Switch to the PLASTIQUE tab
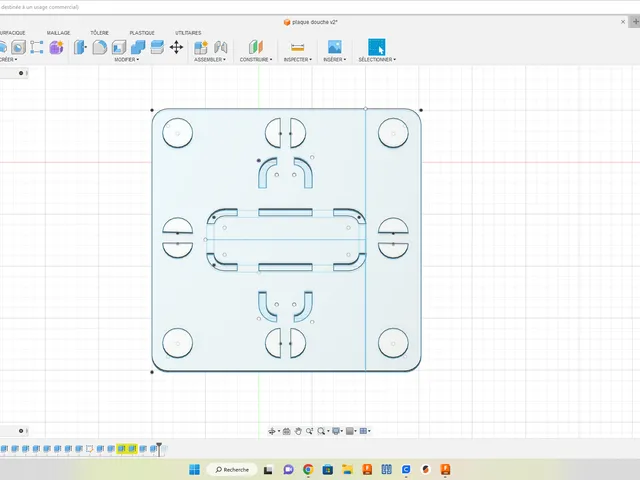 [x=142, y=33]
